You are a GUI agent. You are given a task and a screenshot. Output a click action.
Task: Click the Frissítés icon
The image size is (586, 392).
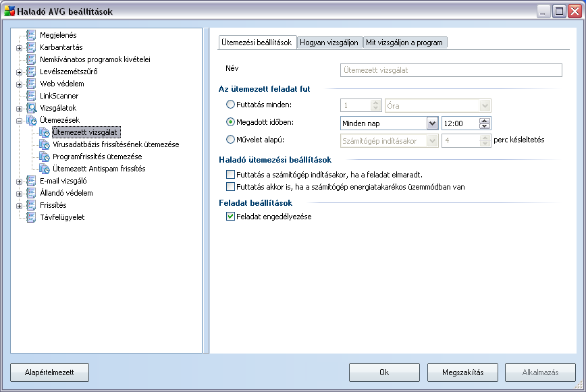pyautogui.click(x=31, y=205)
